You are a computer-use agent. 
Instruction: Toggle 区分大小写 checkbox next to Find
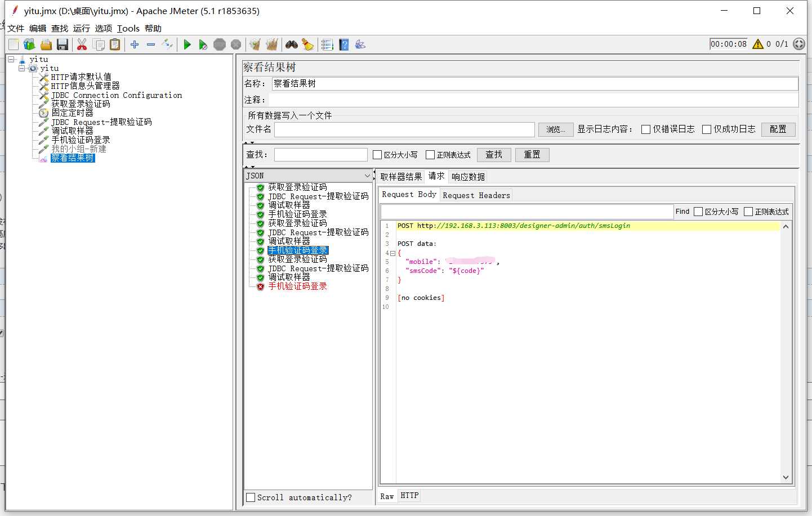click(x=698, y=212)
